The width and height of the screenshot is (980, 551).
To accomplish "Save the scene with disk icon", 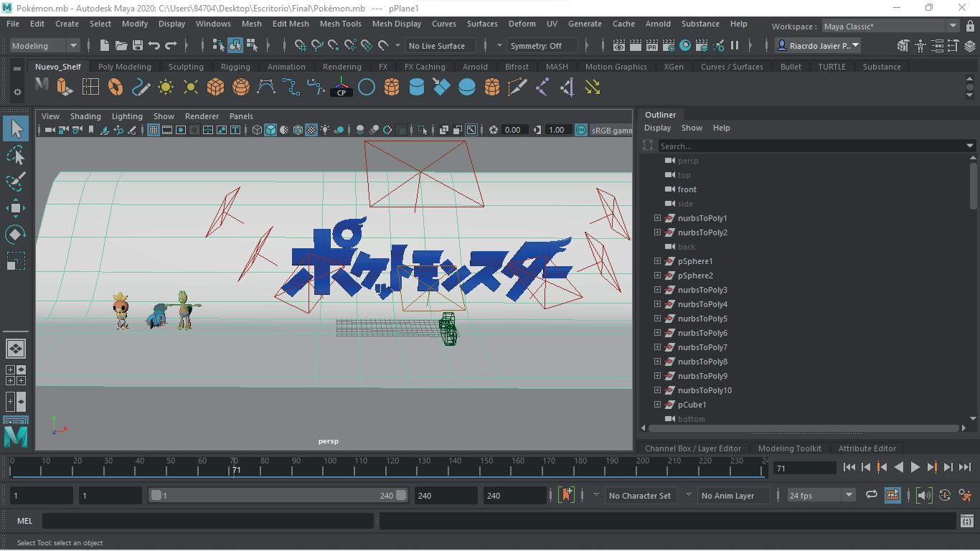I will click(x=138, y=45).
